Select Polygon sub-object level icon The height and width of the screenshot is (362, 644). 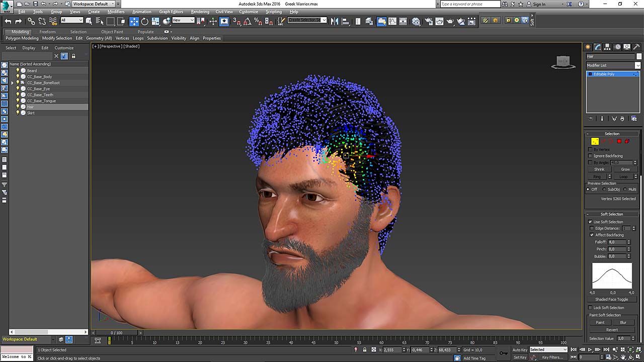pos(619,141)
